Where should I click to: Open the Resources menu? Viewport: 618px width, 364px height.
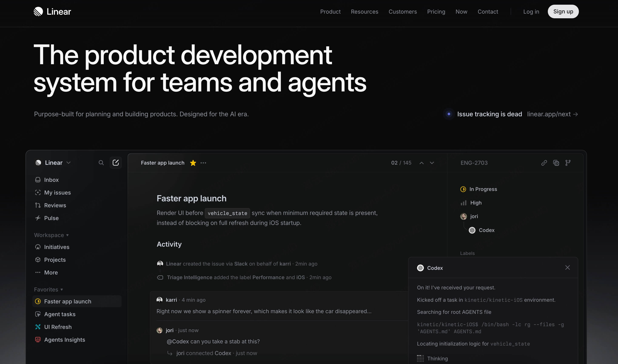[364, 11]
